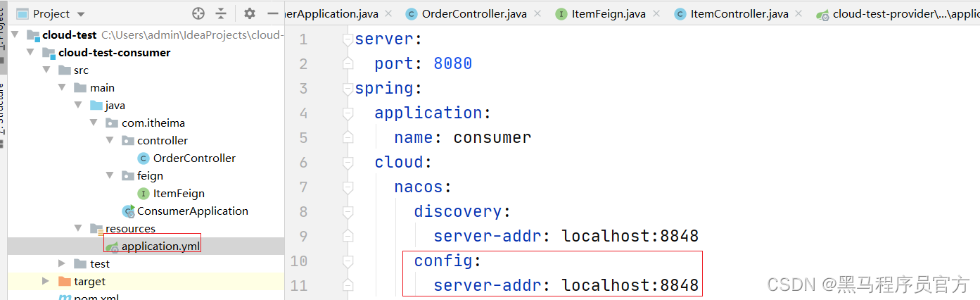Open the Project view dropdown
Viewport: 980px width, 300px height.
pyautogui.click(x=81, y=14)
